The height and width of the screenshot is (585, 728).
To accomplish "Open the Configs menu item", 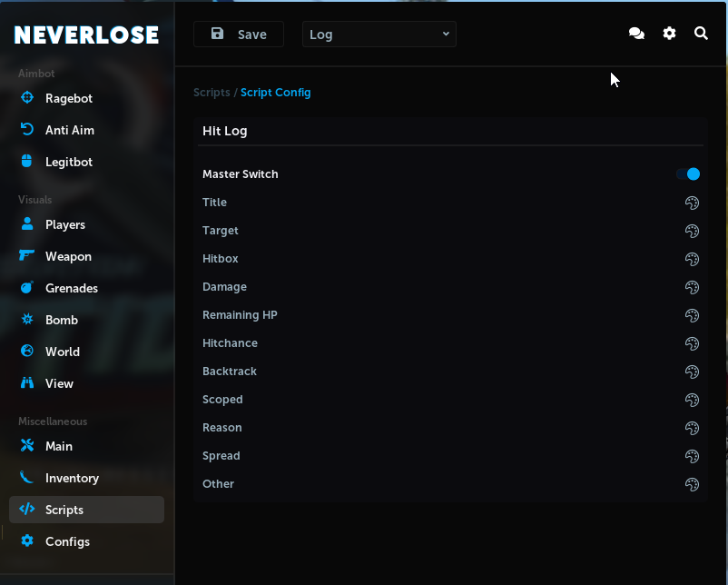I will coord(67,541).
